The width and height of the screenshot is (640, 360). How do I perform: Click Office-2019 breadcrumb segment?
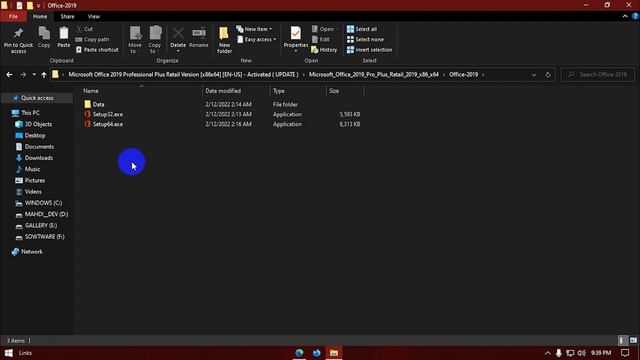pos(463,75)
